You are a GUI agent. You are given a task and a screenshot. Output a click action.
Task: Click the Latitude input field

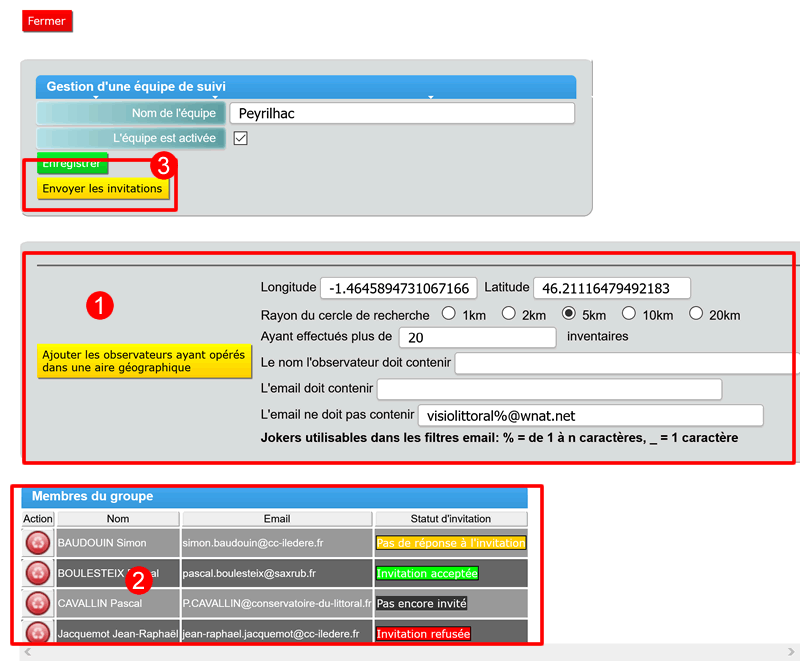point(612,288)
